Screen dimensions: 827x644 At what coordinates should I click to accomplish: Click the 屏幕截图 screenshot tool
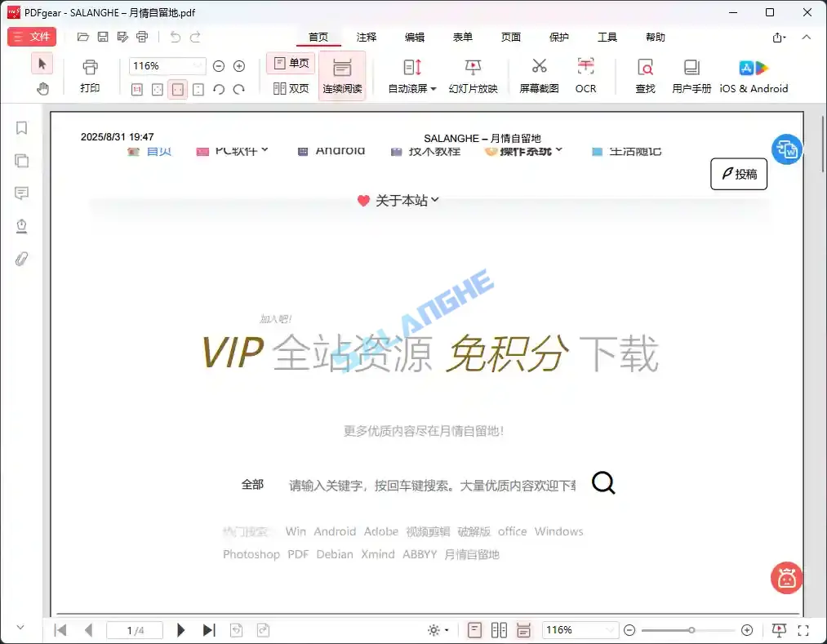539,75
